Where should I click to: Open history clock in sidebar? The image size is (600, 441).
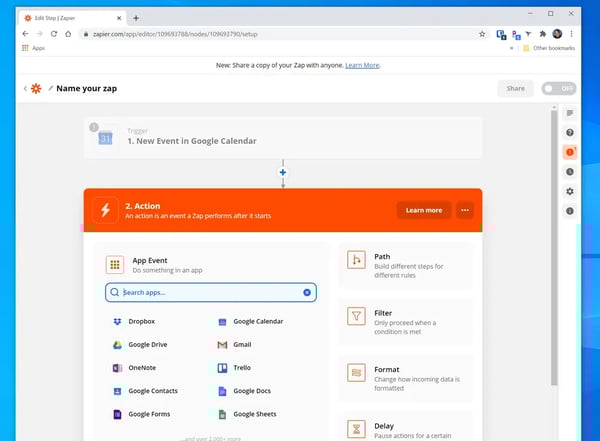(570, 172)
